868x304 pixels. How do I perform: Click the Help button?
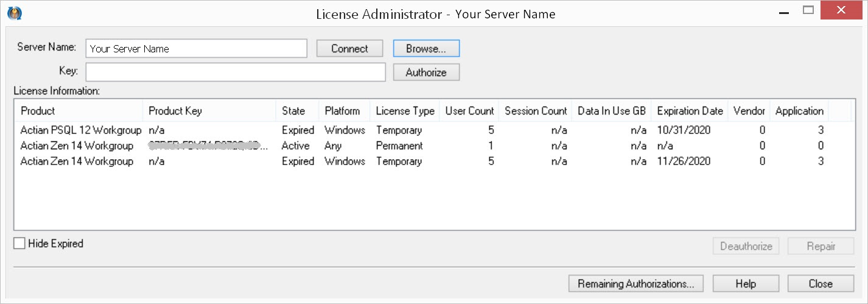[x=746, y=284]
